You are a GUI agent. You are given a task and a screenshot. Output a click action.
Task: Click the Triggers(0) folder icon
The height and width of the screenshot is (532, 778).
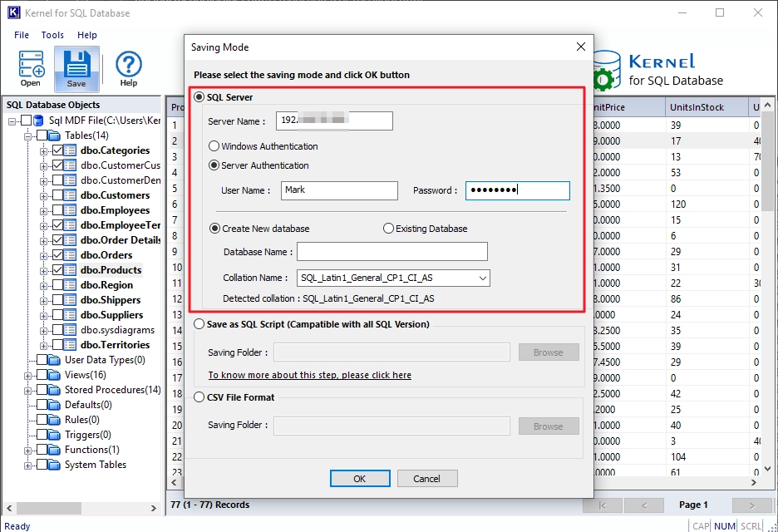[54, 435]
